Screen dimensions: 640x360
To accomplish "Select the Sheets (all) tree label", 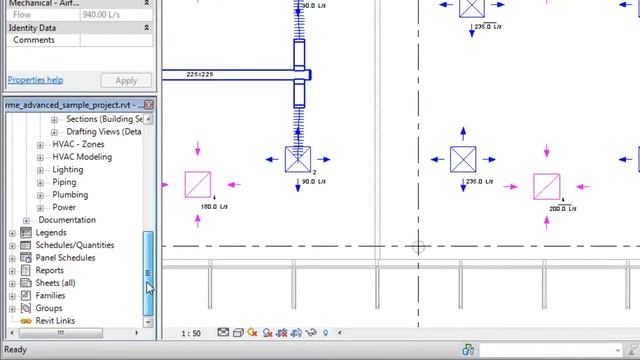I will 56,283.
